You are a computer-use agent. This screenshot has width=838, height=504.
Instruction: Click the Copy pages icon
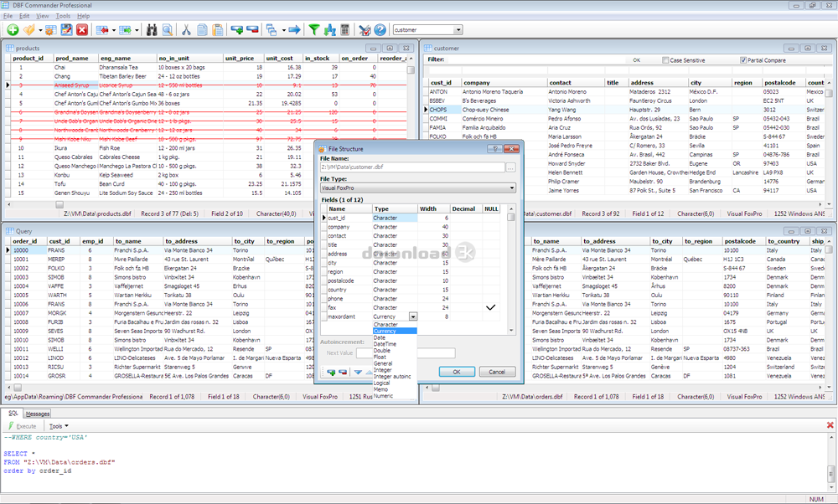tap(202, 30)
